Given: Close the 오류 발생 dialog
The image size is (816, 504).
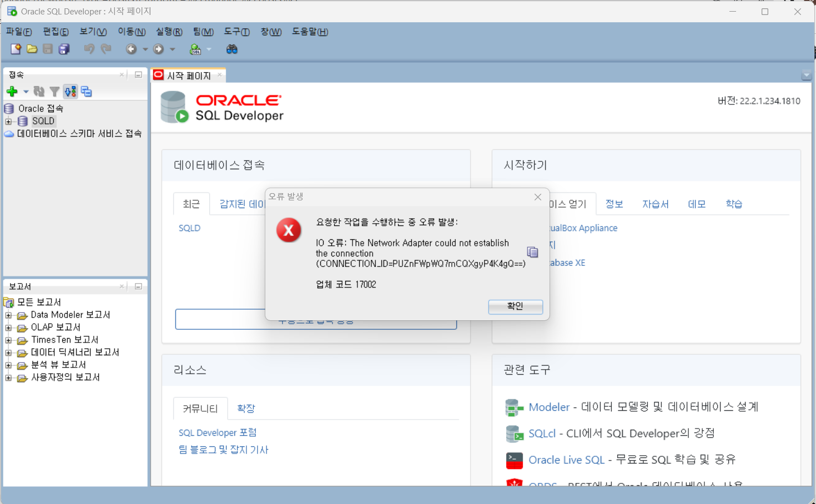Looking at the screenshot, I should coord(537,197).
